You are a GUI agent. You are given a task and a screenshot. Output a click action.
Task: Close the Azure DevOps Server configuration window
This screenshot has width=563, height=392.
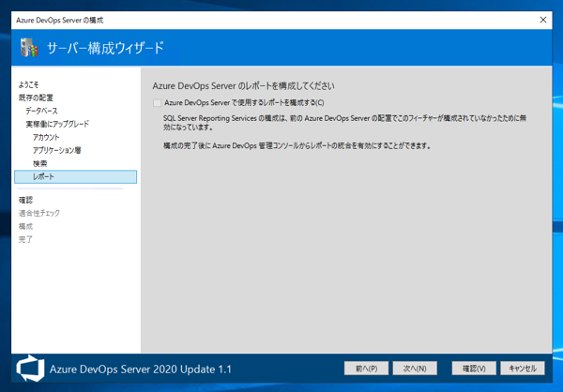543,20
